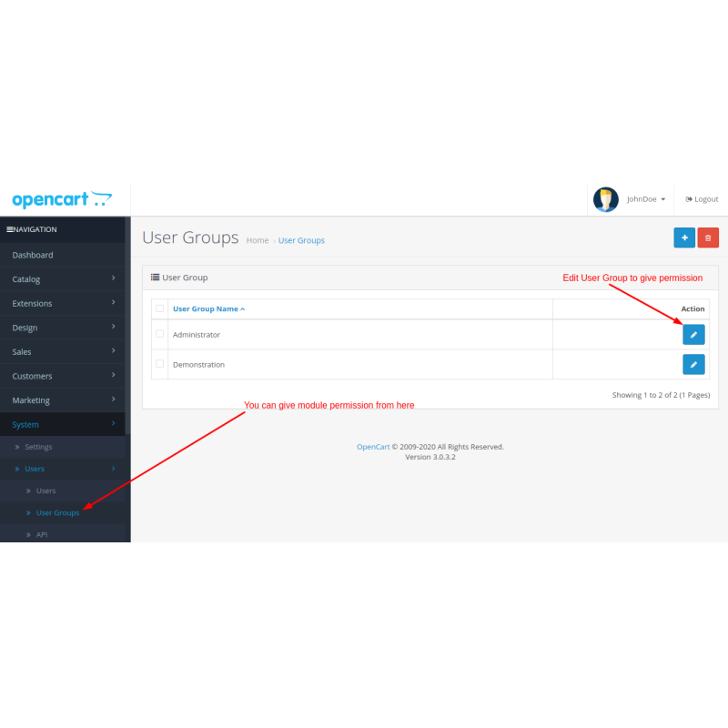728x728 pixels.
Task: Click the OpenCart logo
Action: pos(60,198)
